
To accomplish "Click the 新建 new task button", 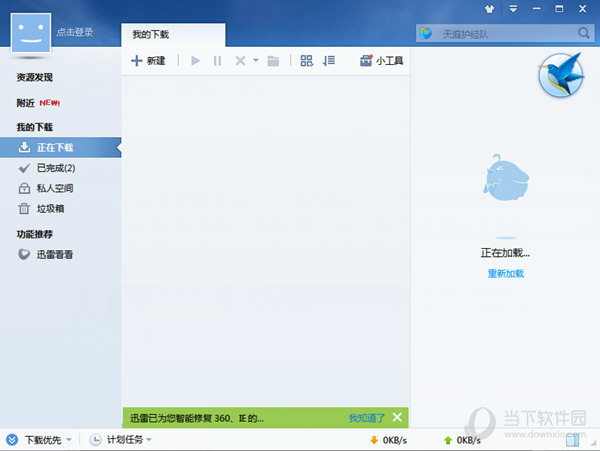I will click(148, 61).
